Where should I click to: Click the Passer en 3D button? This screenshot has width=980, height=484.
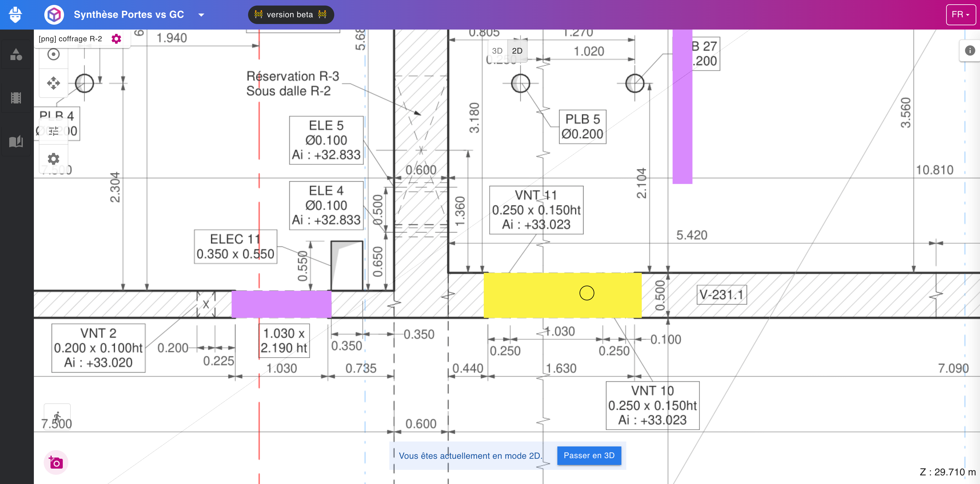pos(589,455)
